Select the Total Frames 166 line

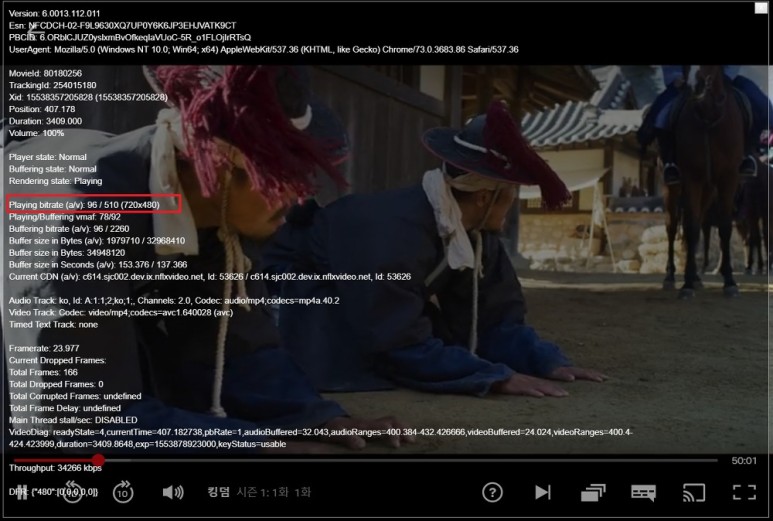[43, 372]
